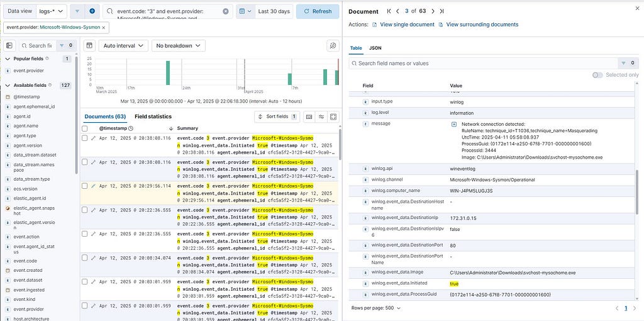Expand the 20:08:34.074 row document
644x321 pixels.
point(93,257)
